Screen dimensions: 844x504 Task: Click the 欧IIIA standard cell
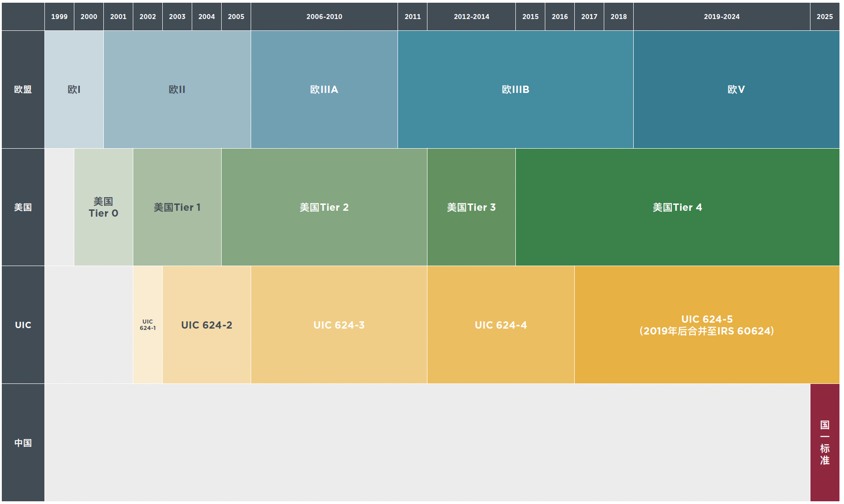coord(324,89)
